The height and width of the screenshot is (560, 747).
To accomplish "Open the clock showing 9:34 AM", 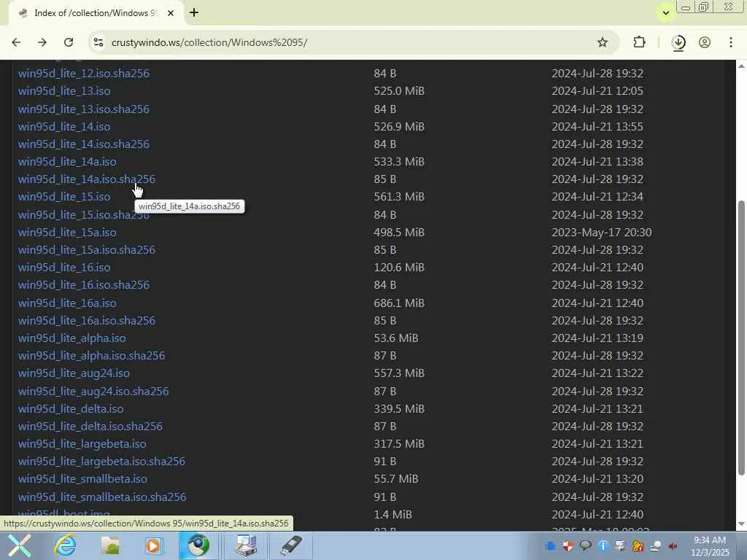I will tap(710, 546).
